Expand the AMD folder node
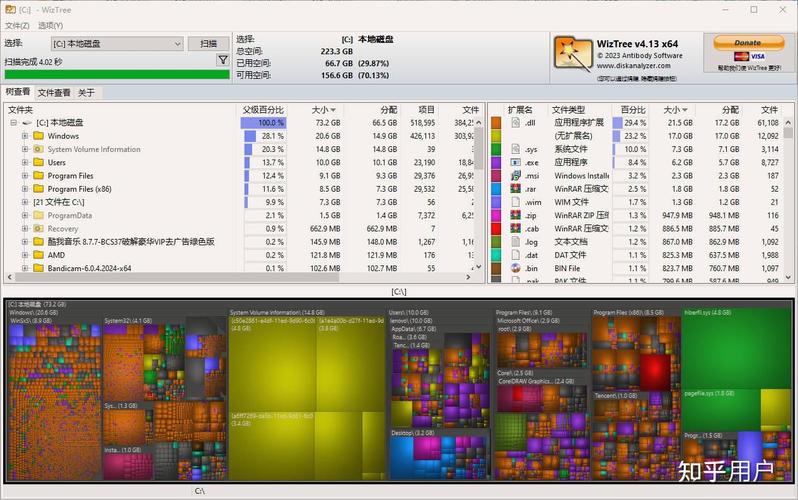798x500 pixels. click(x=24, y=255)
